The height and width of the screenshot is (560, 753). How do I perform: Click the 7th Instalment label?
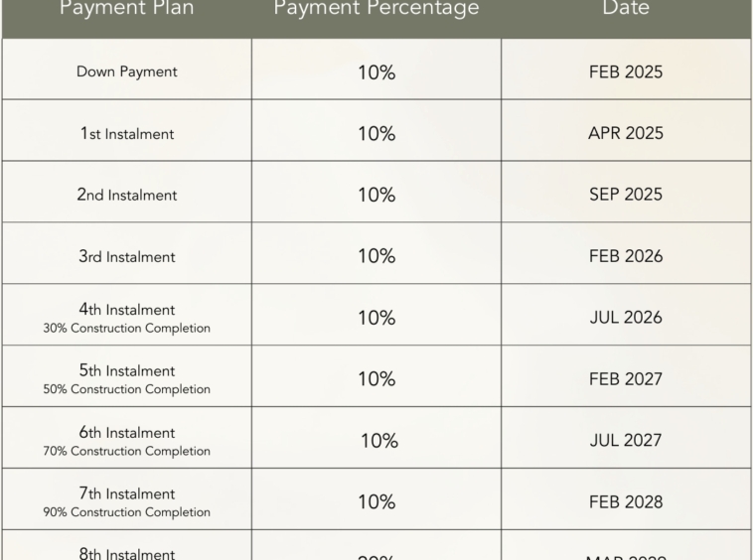(126, 494)
